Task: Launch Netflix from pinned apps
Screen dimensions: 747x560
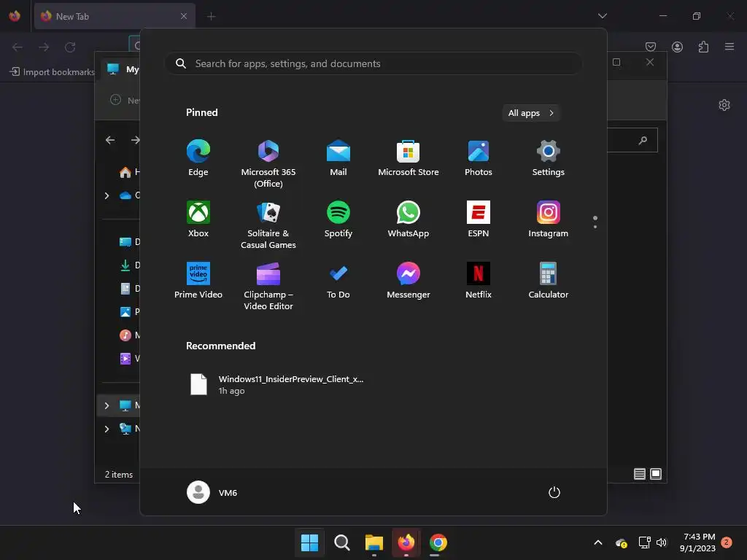Action: pos(479,281)
